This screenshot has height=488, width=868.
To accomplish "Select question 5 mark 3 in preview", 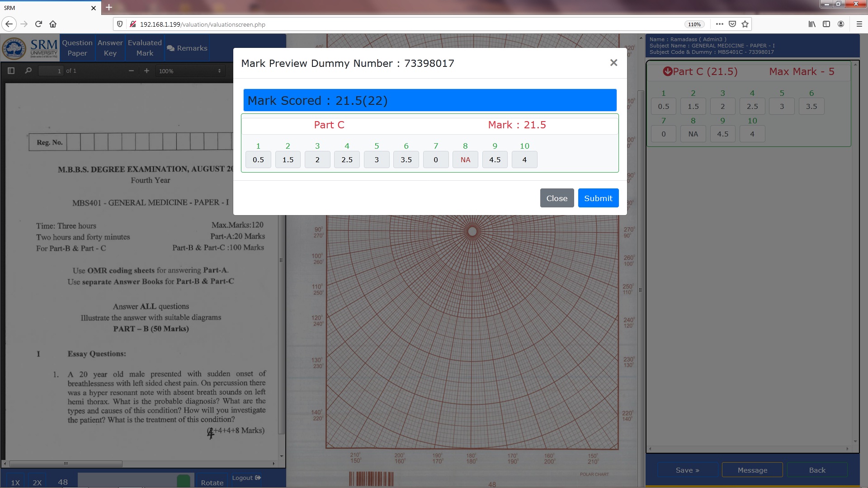I will [377, 160].
